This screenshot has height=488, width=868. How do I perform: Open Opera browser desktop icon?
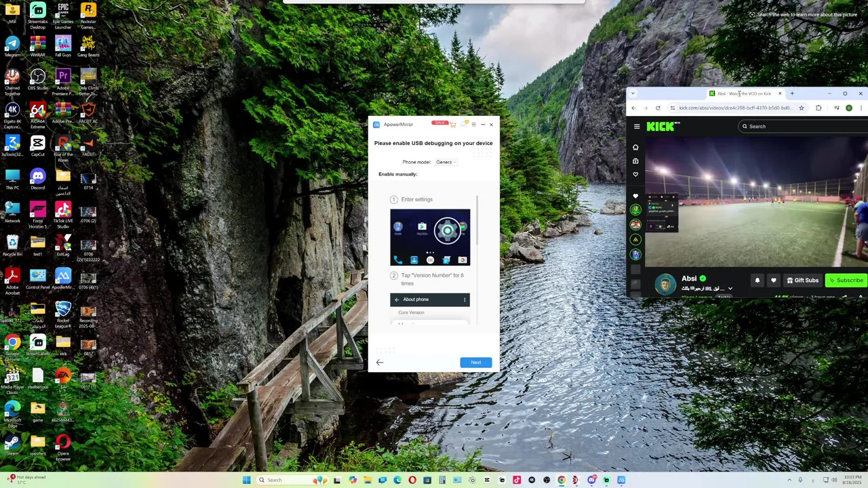pyautogui.click(x=63, y=447)
